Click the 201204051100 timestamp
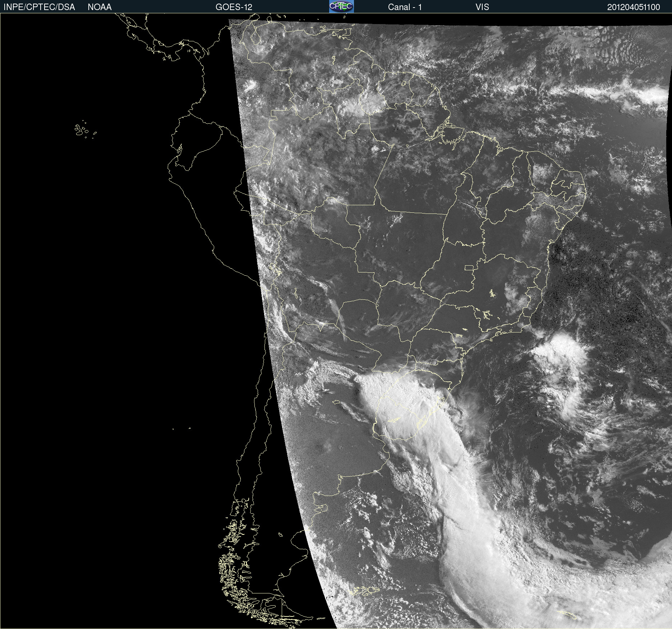This screenshot has width=672, height=629. [x=634, y=7]
